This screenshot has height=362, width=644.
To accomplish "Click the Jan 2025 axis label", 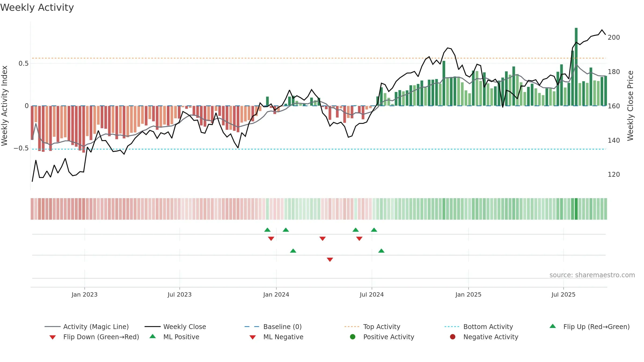I will point(469,295).
